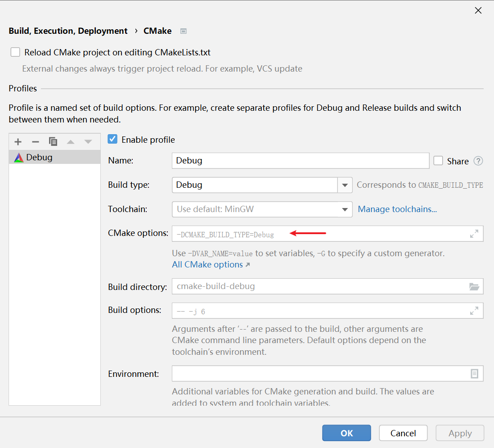Image resolution: width=494 pixels, height=448 pixels.
Task: Open environment variables editor icon
Action: click(475, 374)
